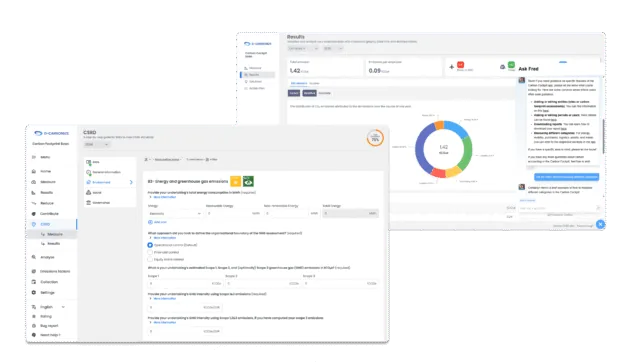Click the 75% completion progress ring
Image resolution: width=640 pixels, height=364 pixels.
(x=375, y=138)
